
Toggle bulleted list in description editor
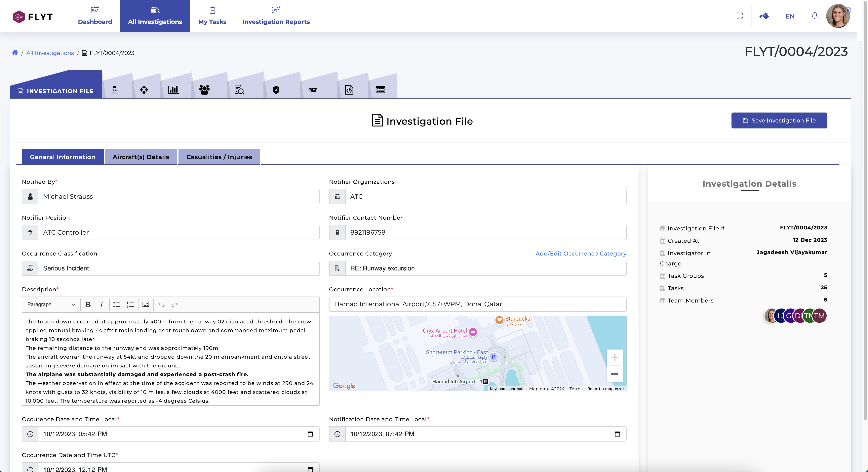pos(117,305)
